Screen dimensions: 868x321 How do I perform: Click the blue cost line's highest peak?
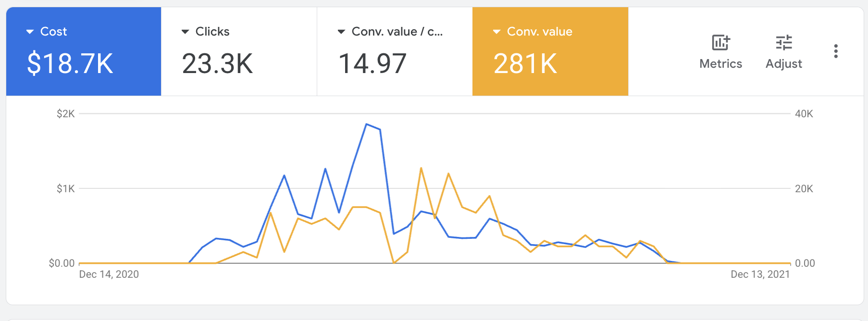tap(366, 124)
